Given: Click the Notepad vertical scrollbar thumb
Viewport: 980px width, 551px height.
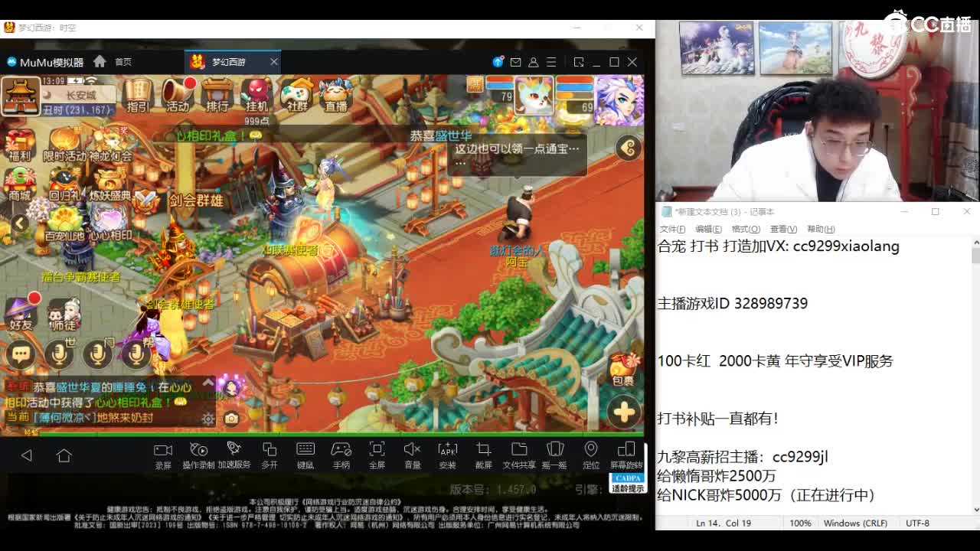Looking at the screenshot, I should click(x=975, y=255).
